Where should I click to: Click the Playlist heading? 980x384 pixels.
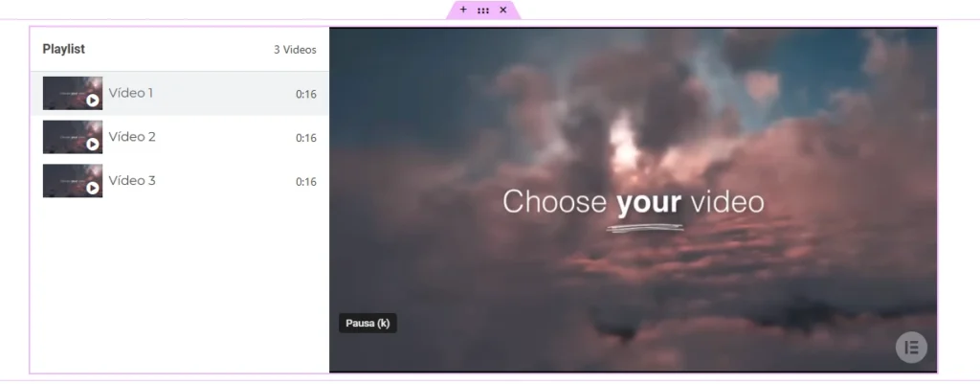point(64,49)
